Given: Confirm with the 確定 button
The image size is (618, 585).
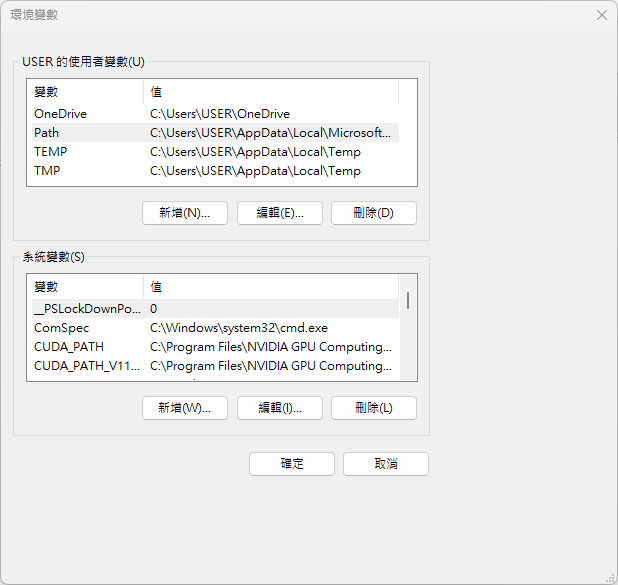Looking at the screenshot, I should tap(292, 464).
